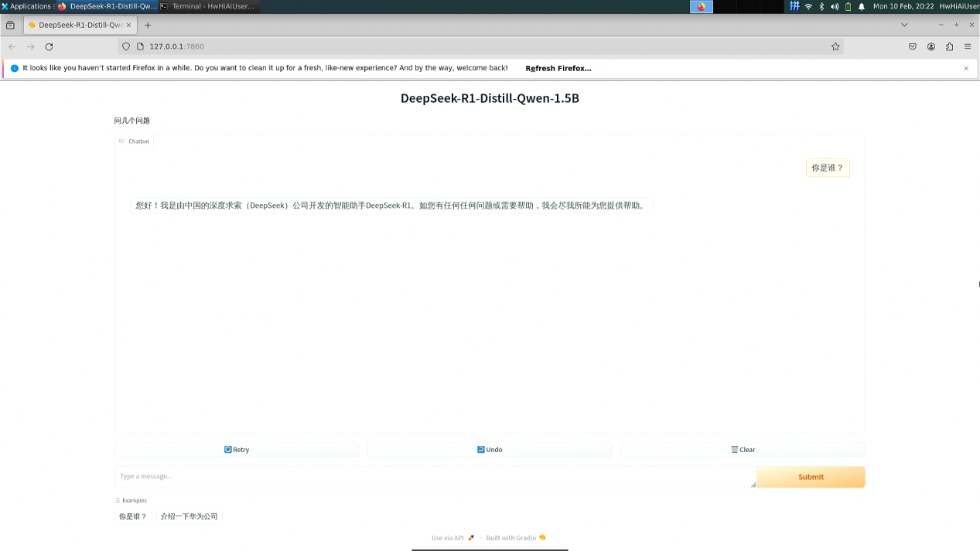Click the Built with Gradio logo icon
This screenshot has height=551, width=980.
pos(542,537)
